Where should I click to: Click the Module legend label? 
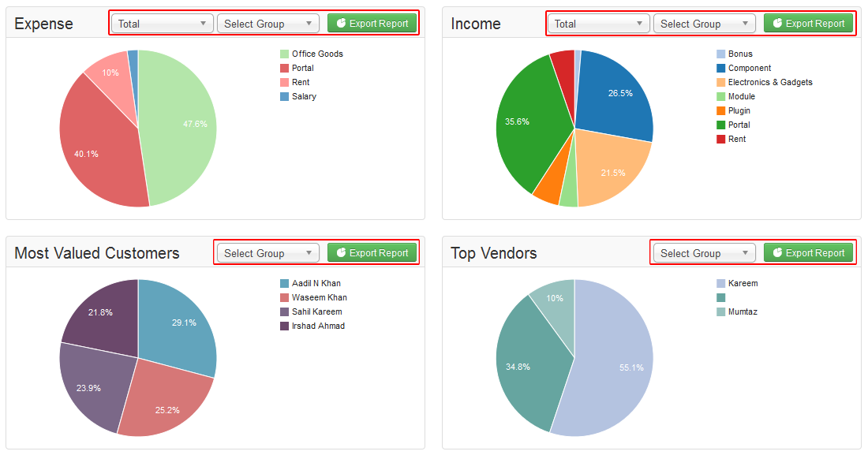point(741,96)
